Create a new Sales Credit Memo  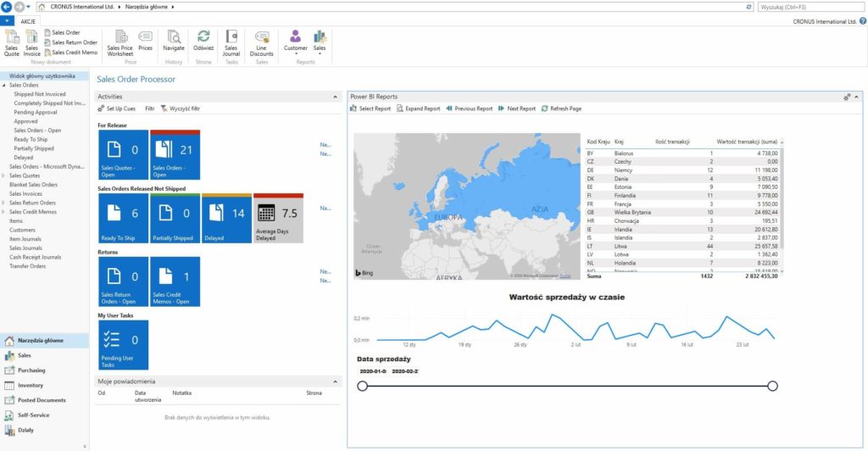click(x=71, y=53)
